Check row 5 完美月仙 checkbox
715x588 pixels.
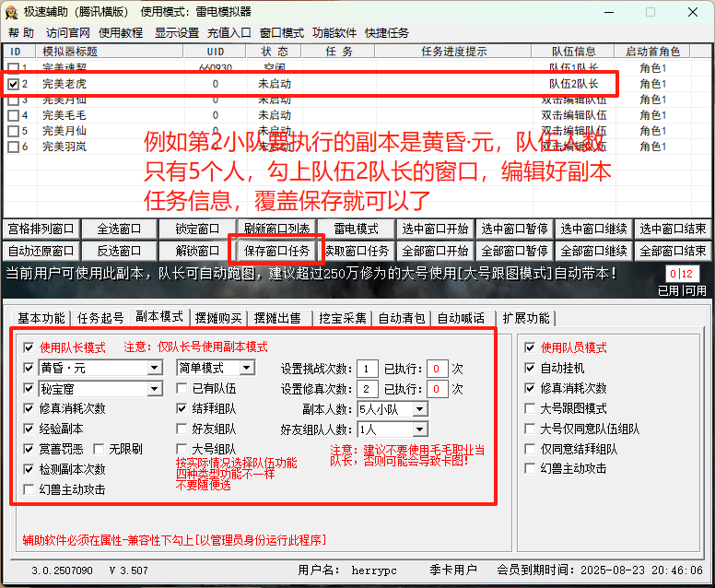pos(13,131)
